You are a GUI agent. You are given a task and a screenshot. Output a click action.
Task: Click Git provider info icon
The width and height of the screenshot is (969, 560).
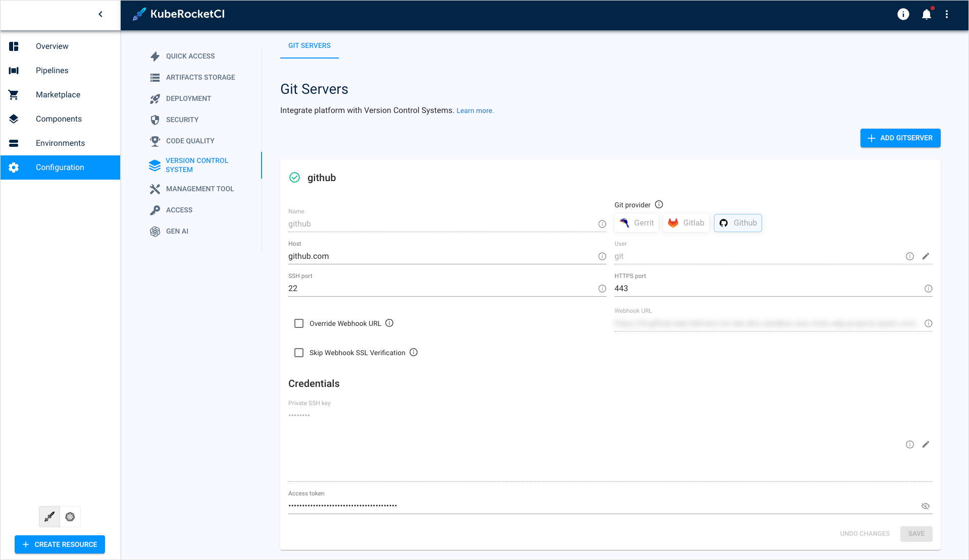(659, 204)
